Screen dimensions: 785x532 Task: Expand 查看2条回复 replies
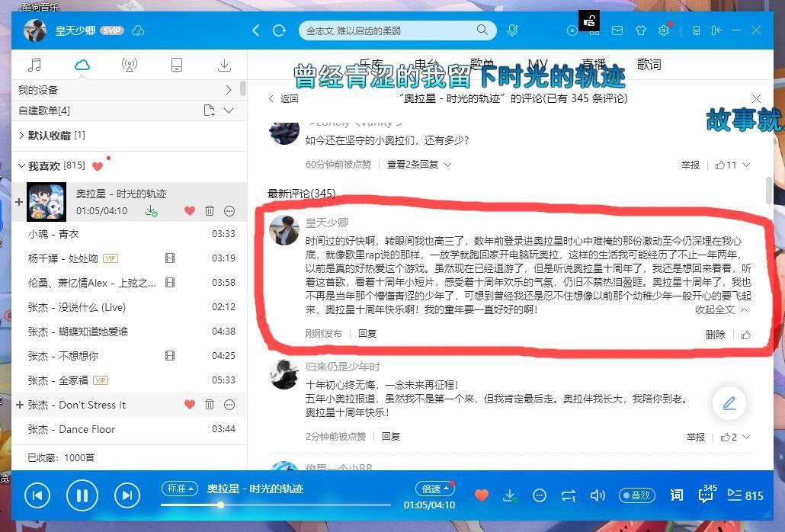pyautogui.click(x=418, y=165)
